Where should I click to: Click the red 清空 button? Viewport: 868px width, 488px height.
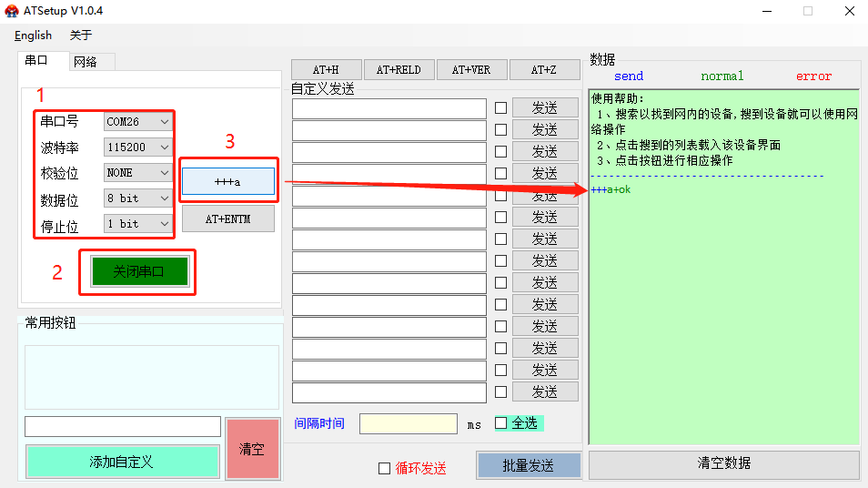pos(252,449)
